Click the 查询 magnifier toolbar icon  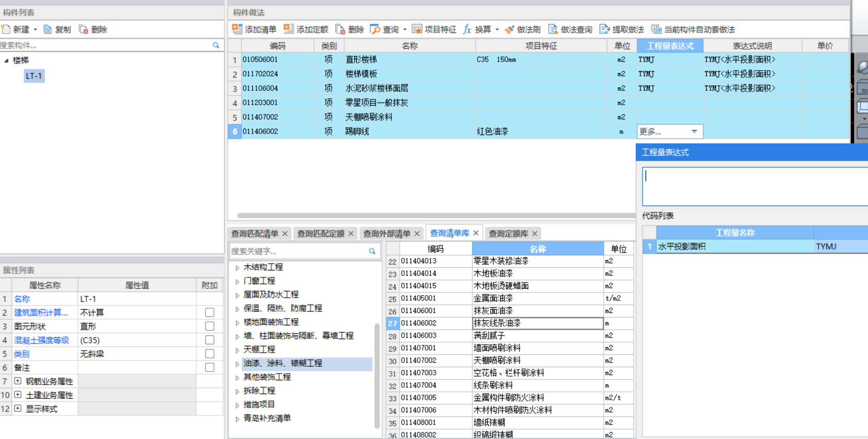[x=375, y=29]
